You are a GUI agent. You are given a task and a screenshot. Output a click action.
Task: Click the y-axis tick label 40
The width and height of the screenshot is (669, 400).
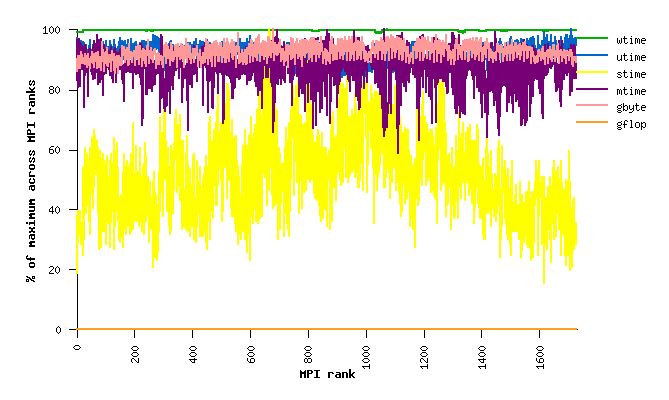55,210
